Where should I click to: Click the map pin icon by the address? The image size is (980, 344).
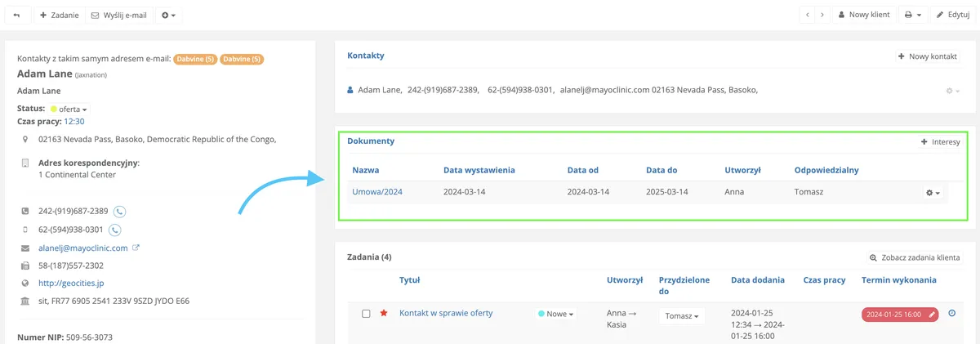click(25, 140)
